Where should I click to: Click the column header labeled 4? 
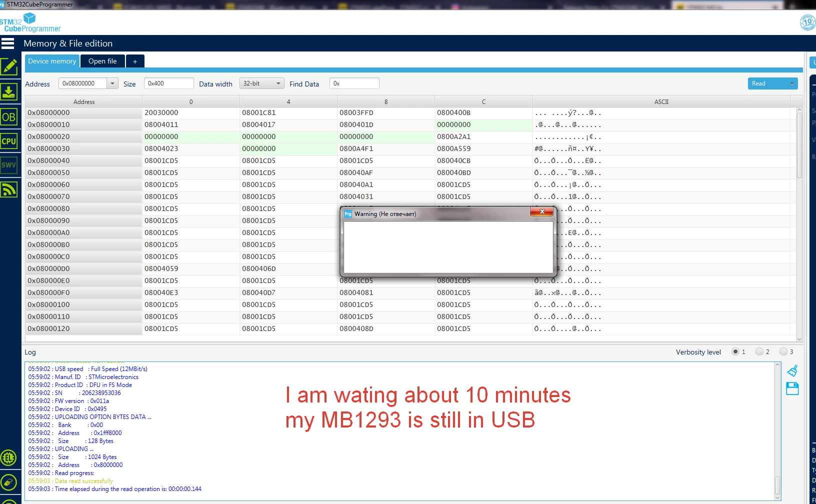(288, 101)
